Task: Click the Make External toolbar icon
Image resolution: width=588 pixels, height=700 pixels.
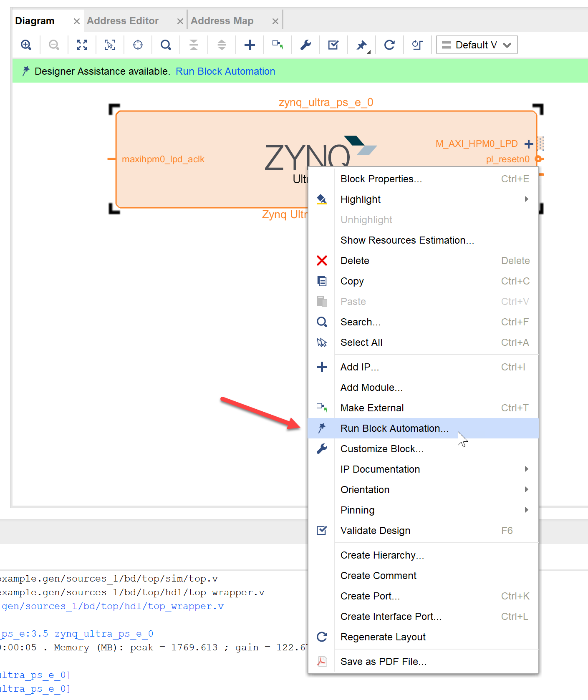Action: [x=278, y=45]
